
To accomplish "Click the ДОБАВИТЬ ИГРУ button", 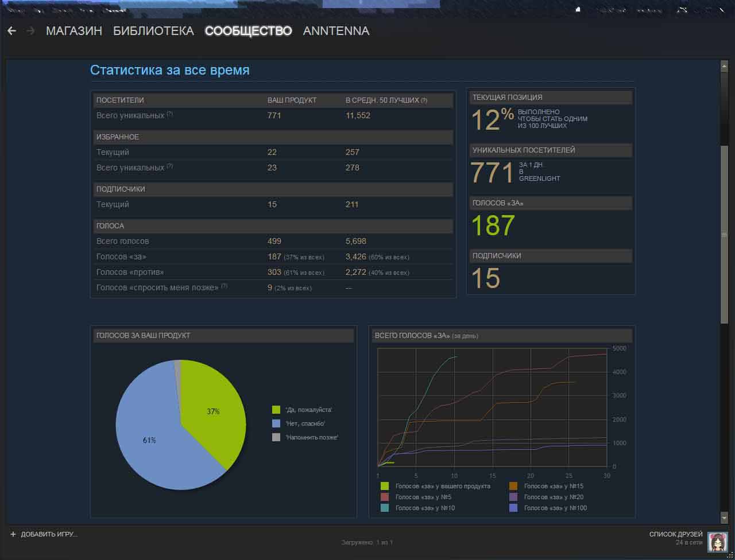I will [x=49, y=534].
